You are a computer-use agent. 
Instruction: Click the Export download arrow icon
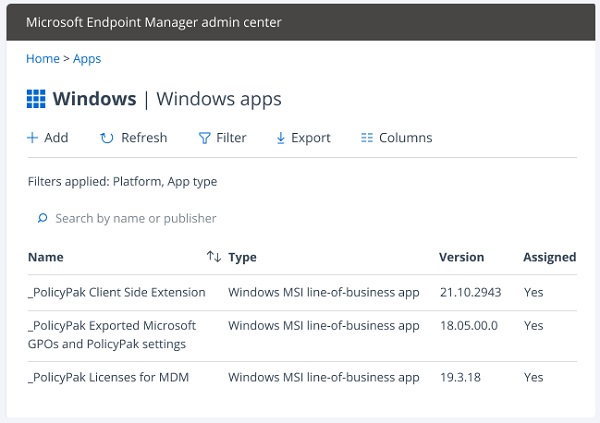tap(281, 138)
